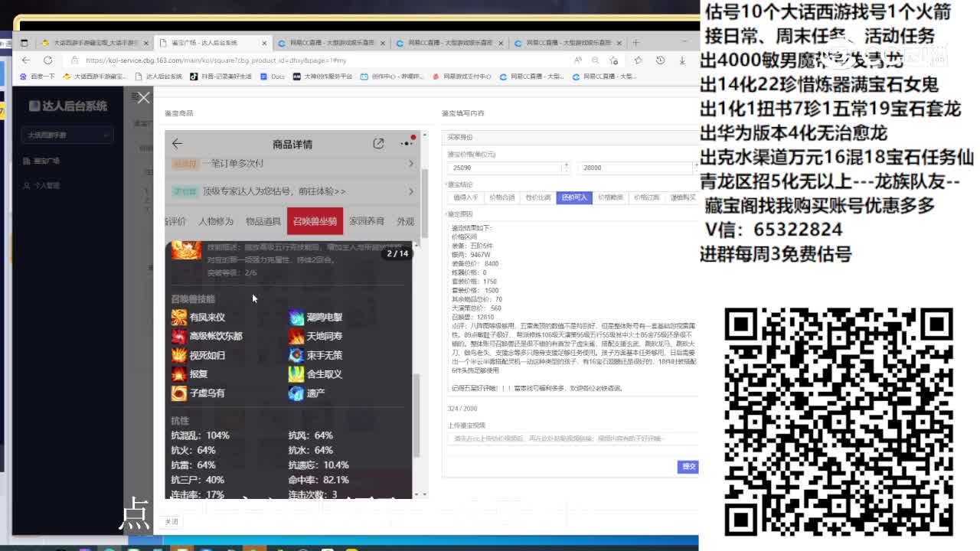Click the blue 提交 button
The width and height of the screenshot is (980, 551).
pyautogui.click(x=688, y=467)
